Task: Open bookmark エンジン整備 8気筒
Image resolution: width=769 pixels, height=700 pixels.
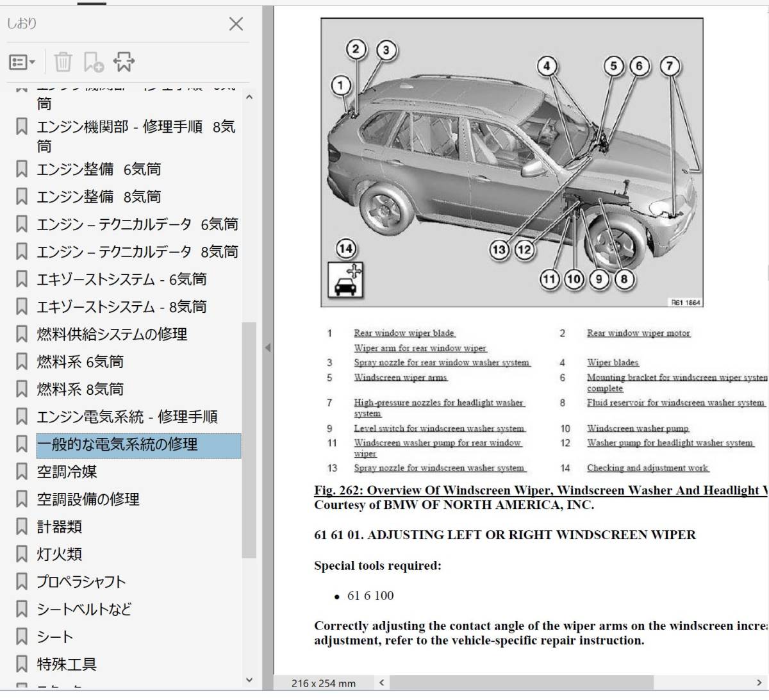Action: (x=99, y=197)
